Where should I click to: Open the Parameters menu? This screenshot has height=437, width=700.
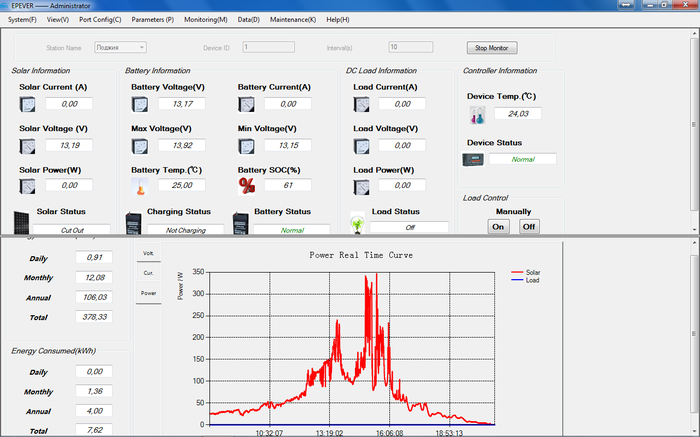click(152, 19)
